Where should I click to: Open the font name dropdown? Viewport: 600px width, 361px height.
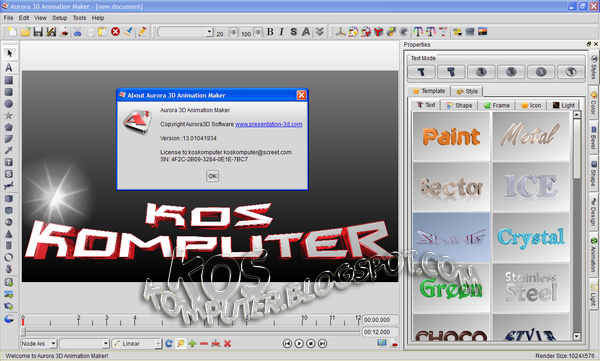(x=185, y=32)
